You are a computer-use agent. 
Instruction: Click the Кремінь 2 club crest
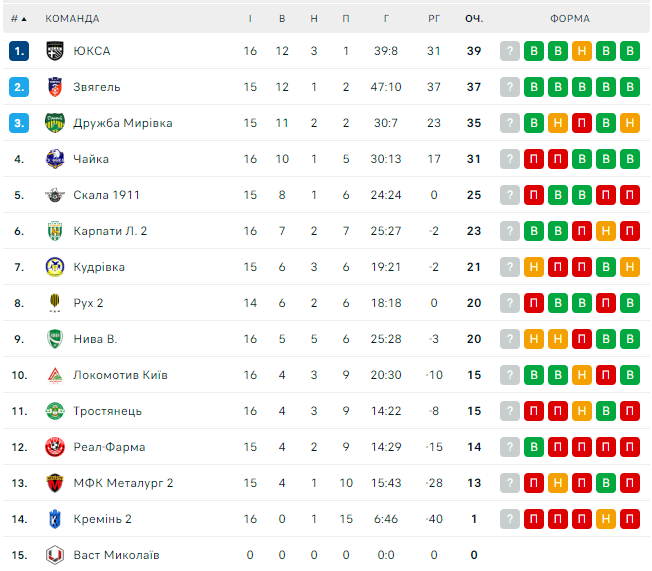[x=55, y=519]
